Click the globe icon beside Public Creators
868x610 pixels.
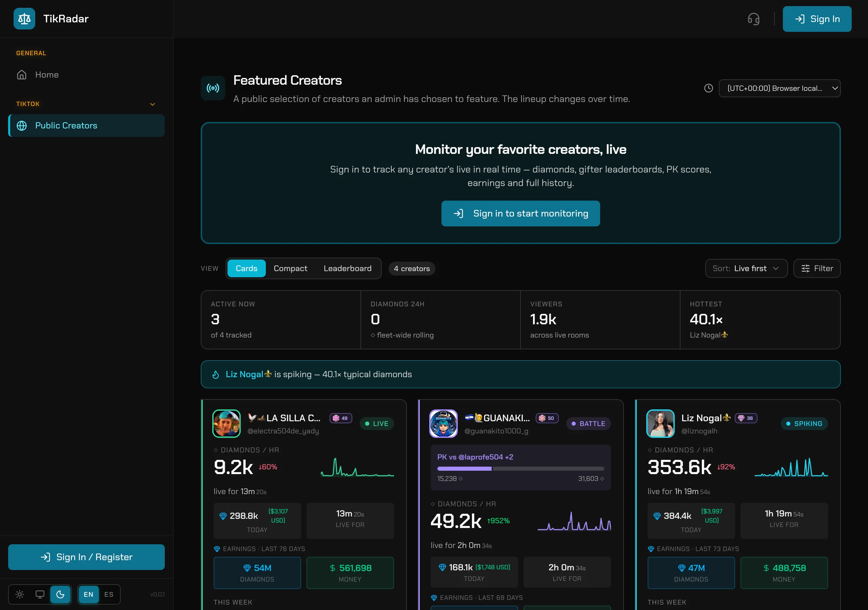[22, 125]
